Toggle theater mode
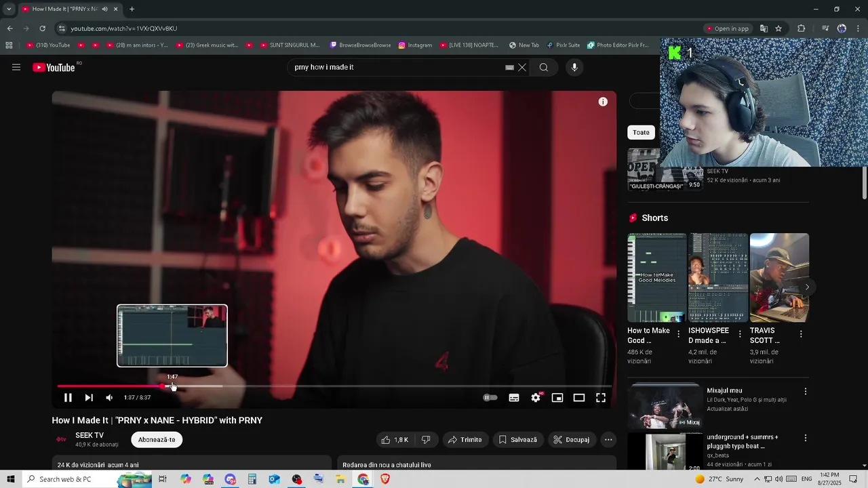This screenshot has height=488, width=868. pyautogui.click(x=579, y=398)
